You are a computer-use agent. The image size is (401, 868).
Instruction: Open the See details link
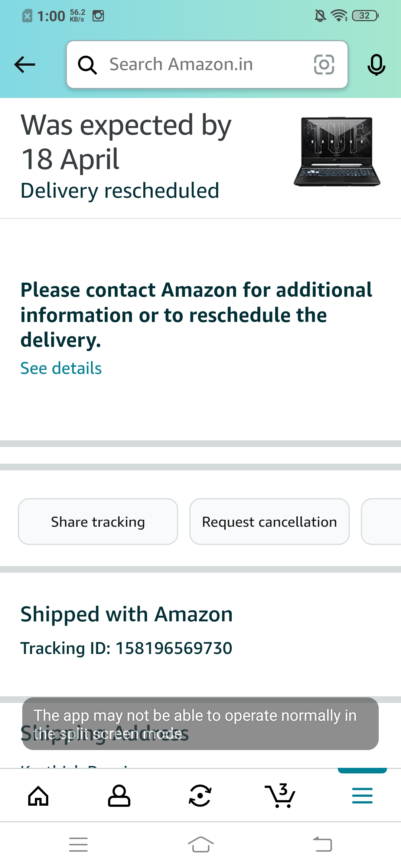click(61, 368)
